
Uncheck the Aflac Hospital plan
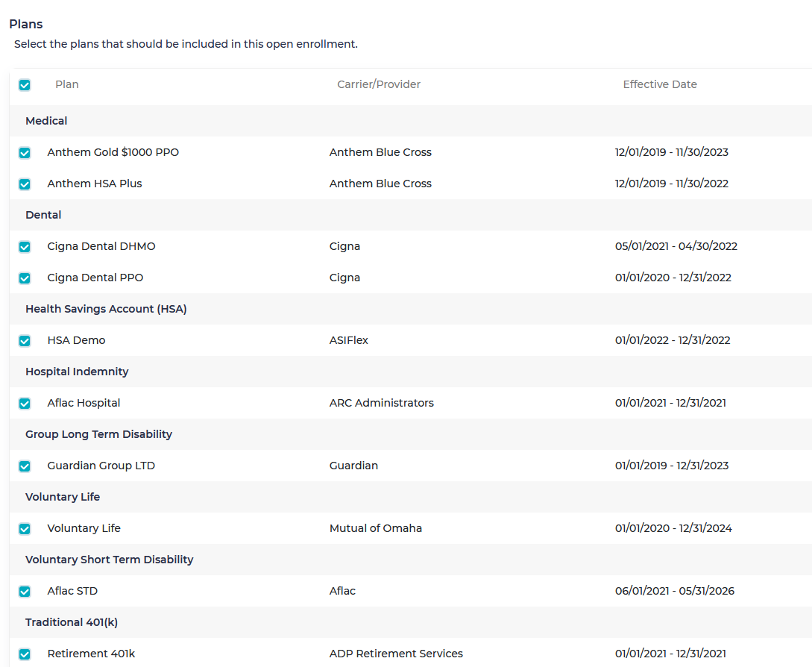pyautogui.click(x=25, y=403)
